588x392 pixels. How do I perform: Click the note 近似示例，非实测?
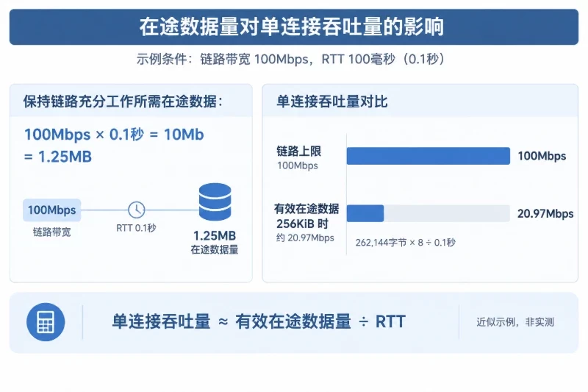515,322
